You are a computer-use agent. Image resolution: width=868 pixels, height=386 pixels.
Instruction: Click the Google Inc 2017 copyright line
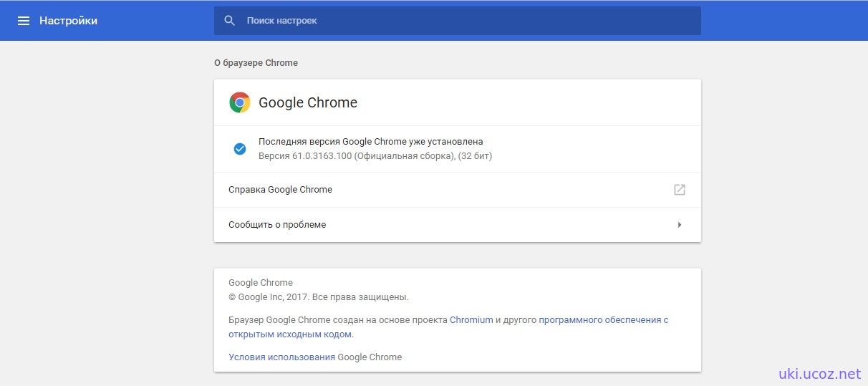tap(319, 296)
